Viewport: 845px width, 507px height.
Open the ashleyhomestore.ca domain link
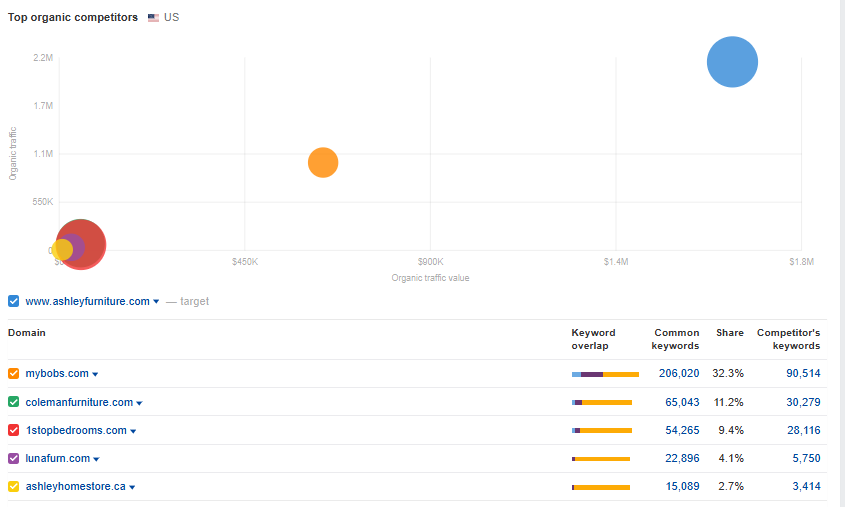click(x=75, y=486)
